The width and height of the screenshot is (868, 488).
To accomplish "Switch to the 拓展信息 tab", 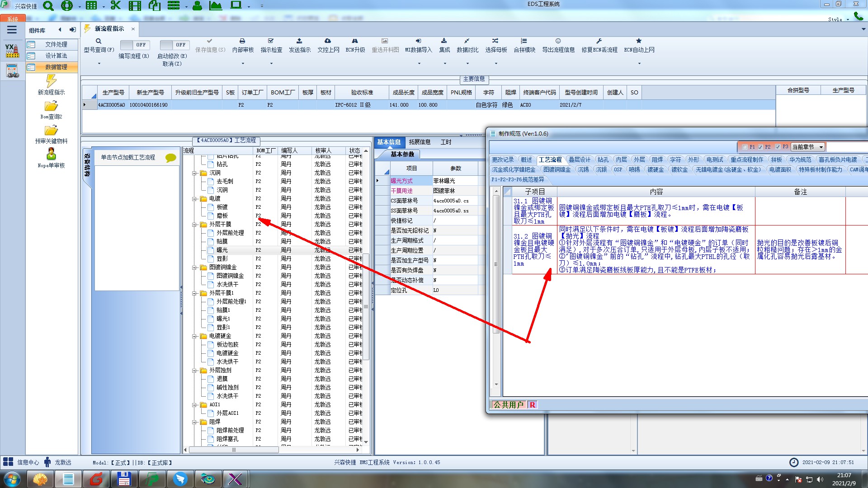I will pos(420,142).
